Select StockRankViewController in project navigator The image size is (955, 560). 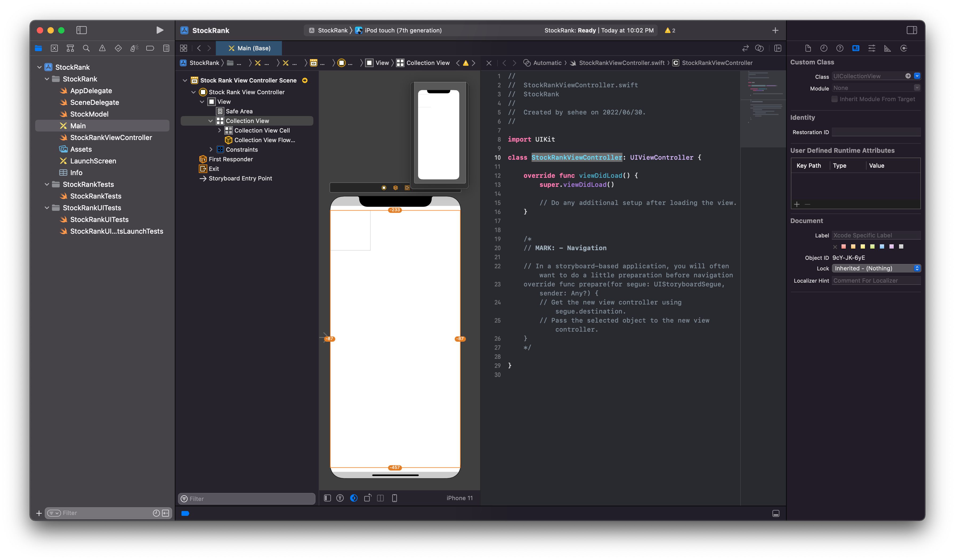[111, 137]
